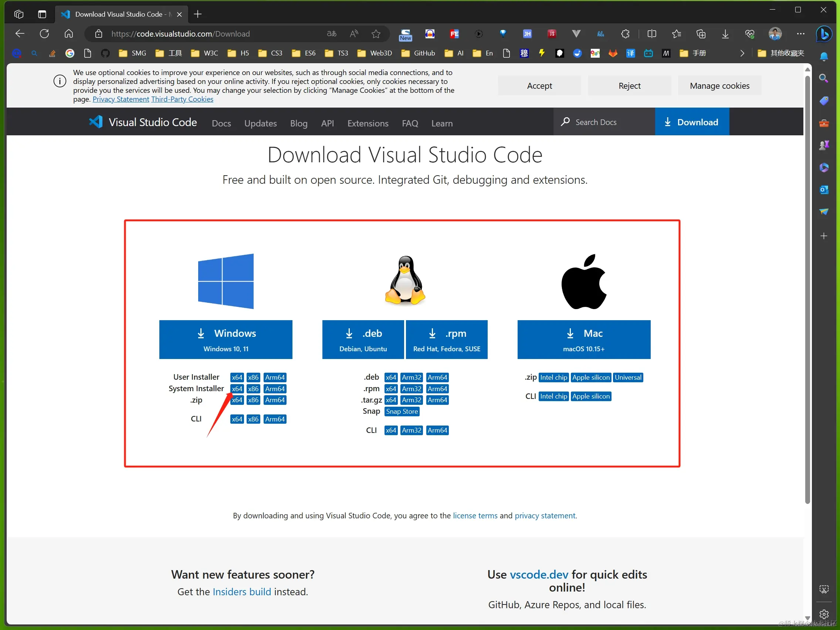Click the read aloud icon
Screen dimensions: 840x630
354,34
